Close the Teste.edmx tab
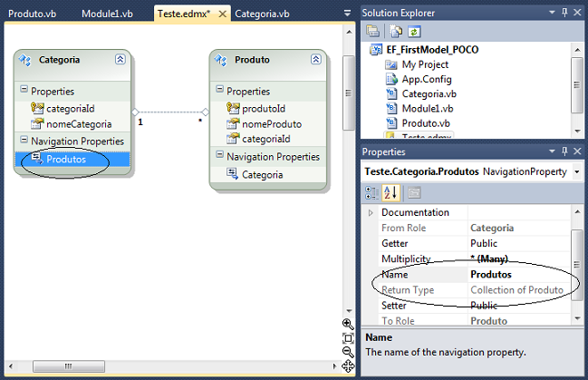Image resolution: width=588 pixels, height=380 pixels. (222, 14)
